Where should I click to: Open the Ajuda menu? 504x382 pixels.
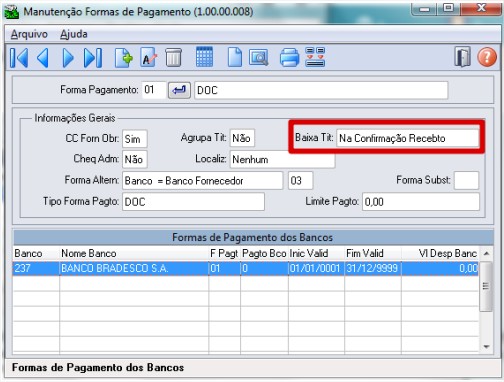[74, 34]
